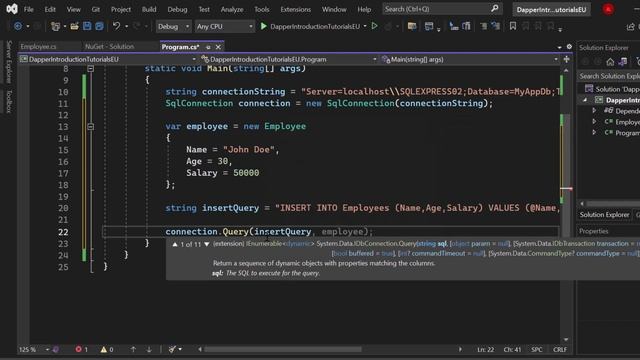Click the decrease indent toolbar icon

click(483, 26)
